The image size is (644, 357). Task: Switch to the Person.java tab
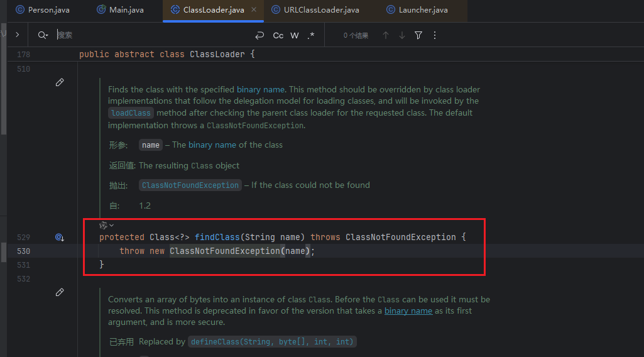(x=43, y=10)
